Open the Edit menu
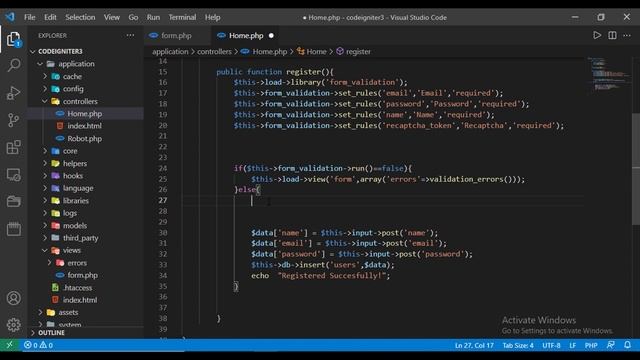The width and height of the screenshot is (640, 360). tap(50, 17)
